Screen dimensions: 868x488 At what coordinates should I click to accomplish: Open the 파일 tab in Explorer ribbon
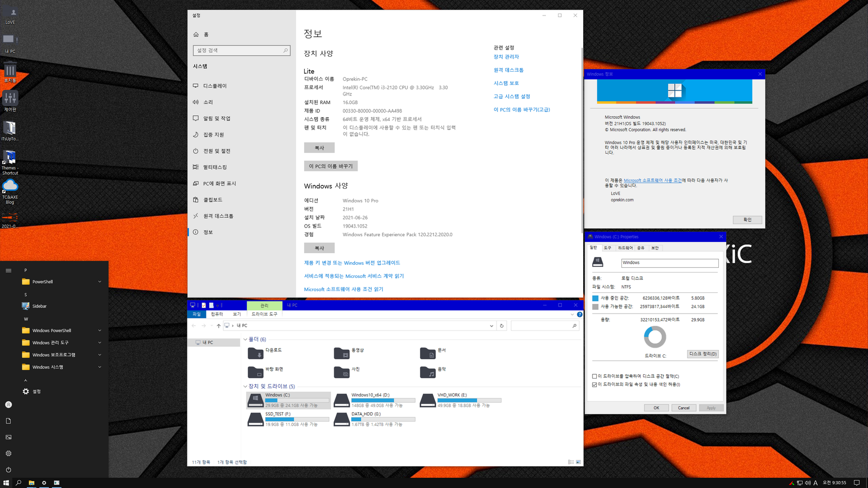[x=196, y=314]
